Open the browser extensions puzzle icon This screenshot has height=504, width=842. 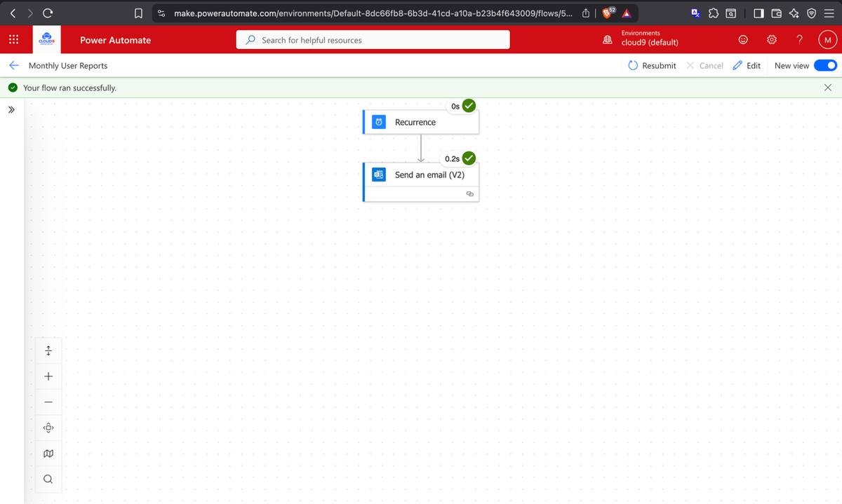point(712,13)
